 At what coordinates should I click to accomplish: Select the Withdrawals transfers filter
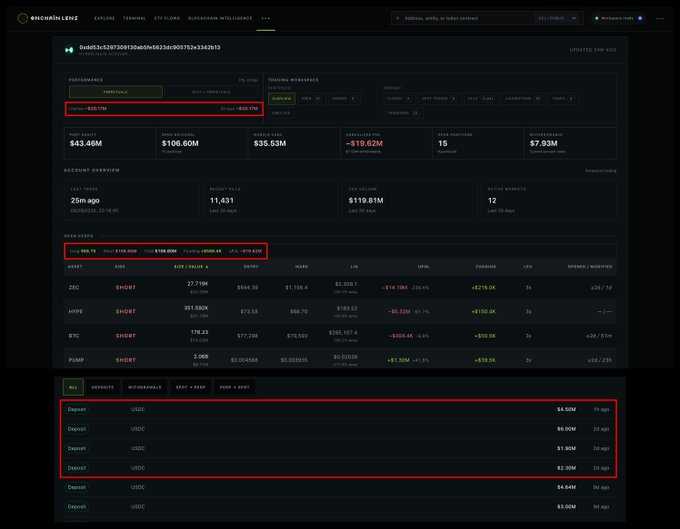145,387
